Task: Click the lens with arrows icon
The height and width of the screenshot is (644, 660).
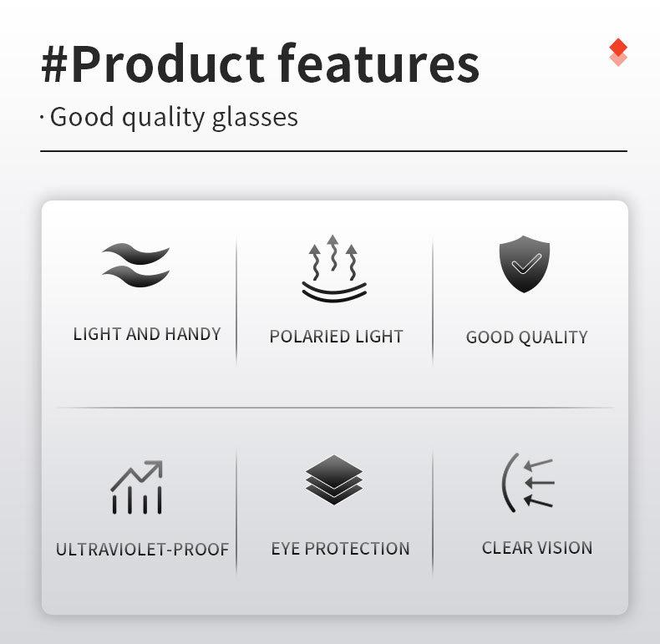Action: pos(527,481)
